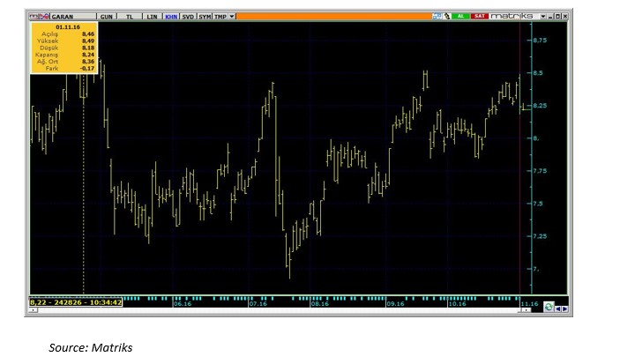
Task: Click the 07.16 timeline label
Action: (258, 303)
